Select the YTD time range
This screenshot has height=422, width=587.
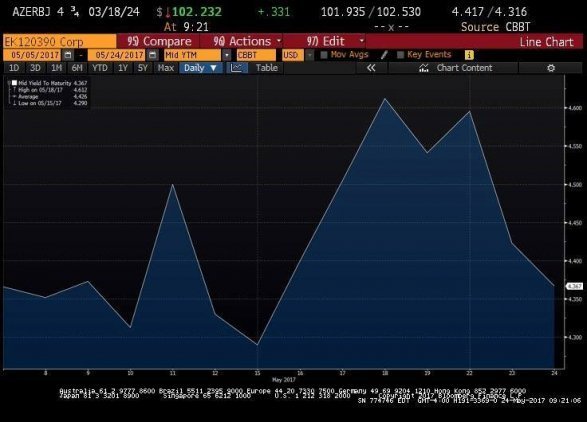tap(100, 68)
